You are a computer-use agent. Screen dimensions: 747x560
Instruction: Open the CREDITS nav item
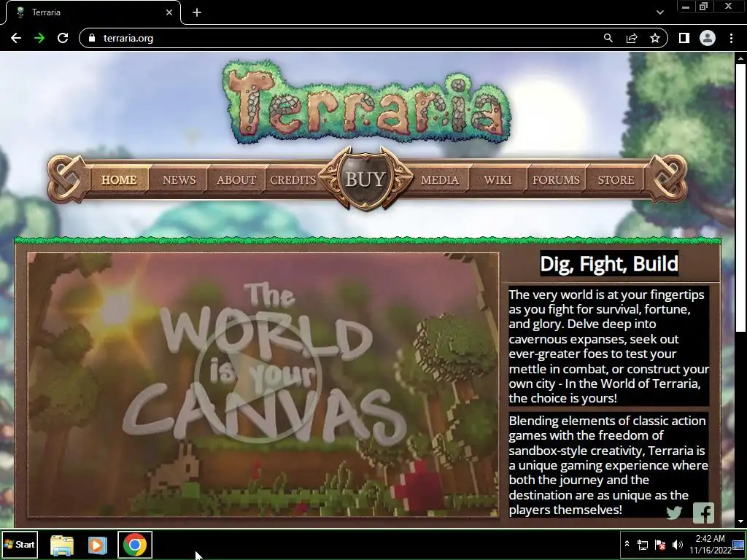[293, 179]
